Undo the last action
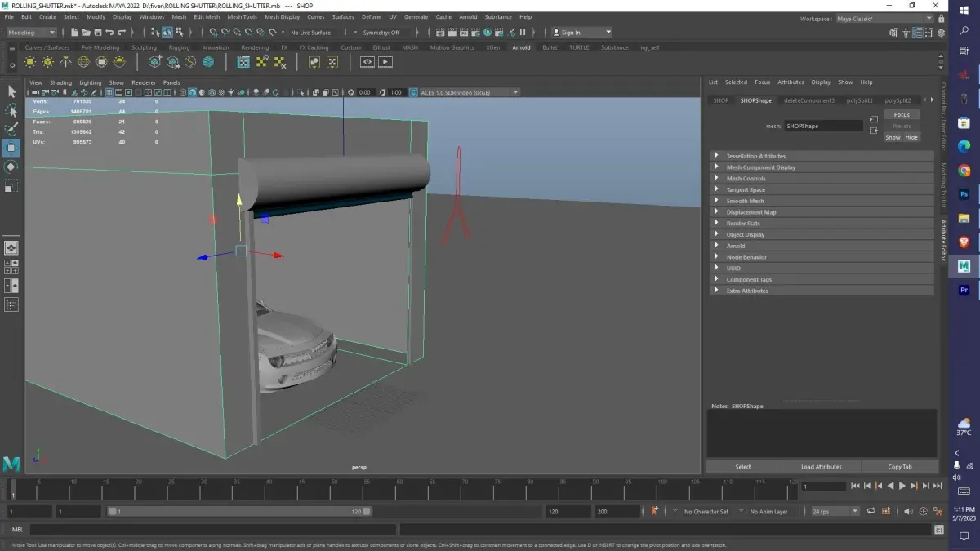980x551 pixels. (x=109, y=33)
